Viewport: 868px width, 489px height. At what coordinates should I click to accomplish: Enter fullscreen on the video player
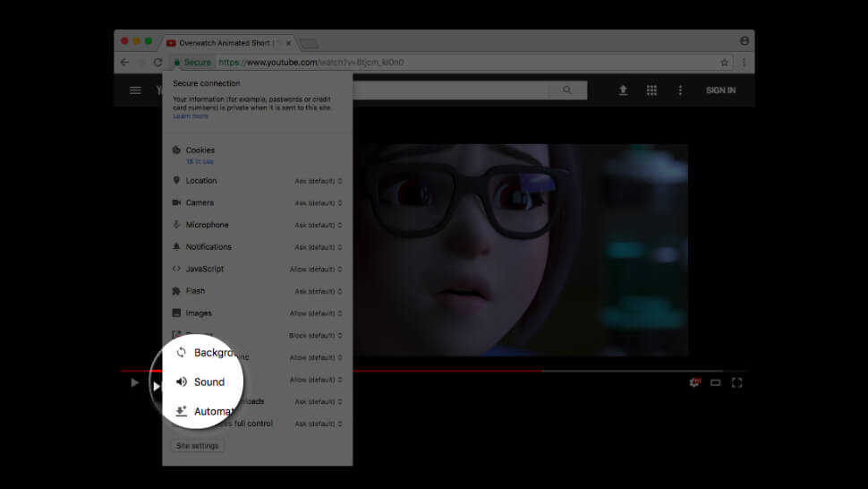click(x=736, y=382)
